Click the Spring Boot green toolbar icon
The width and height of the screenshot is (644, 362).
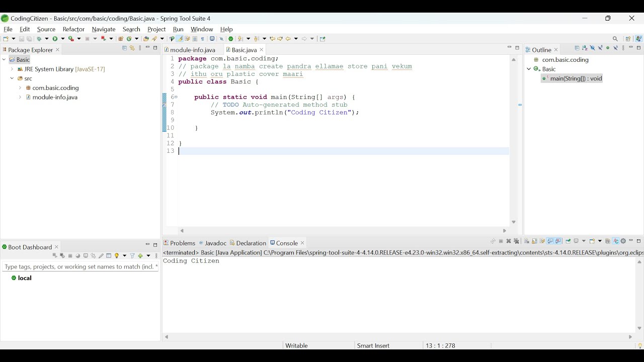[x=230, y=39]
